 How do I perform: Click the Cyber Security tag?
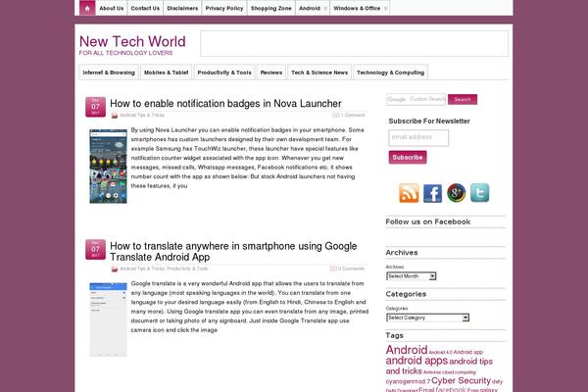[461, 380]
